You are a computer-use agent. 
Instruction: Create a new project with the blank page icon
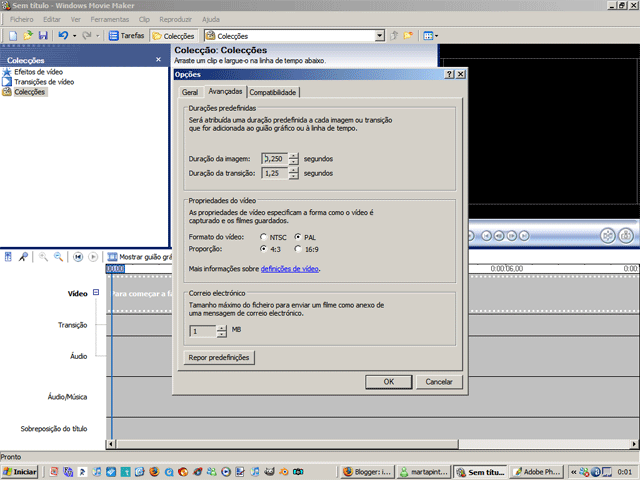(x=13, y=36)
